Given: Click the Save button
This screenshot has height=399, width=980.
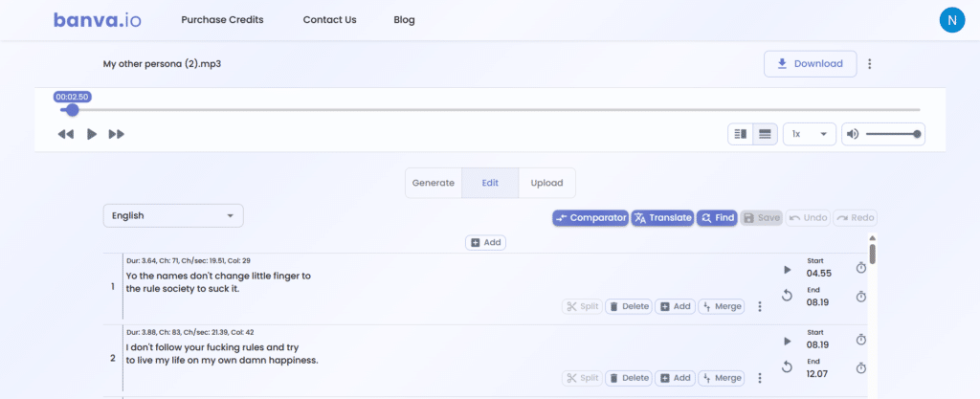Looking at the screenshot, I should (x=761, y=218).
